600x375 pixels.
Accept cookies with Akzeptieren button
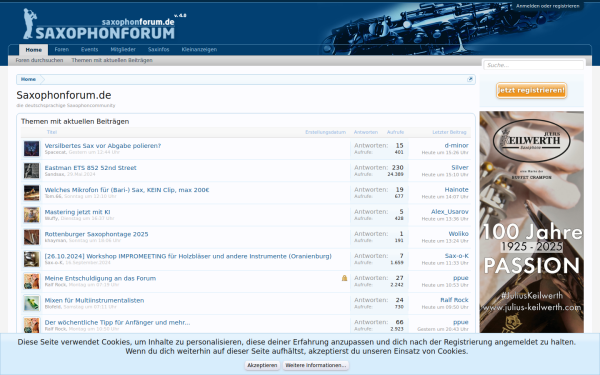[262, 365]
